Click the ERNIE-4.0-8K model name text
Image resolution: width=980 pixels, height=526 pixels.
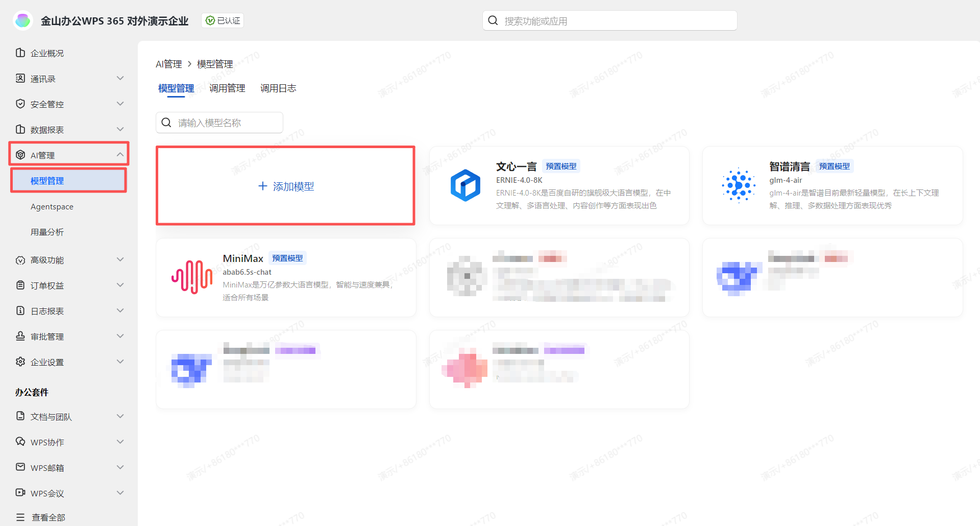pyautogui.click(x=519, y=180)
